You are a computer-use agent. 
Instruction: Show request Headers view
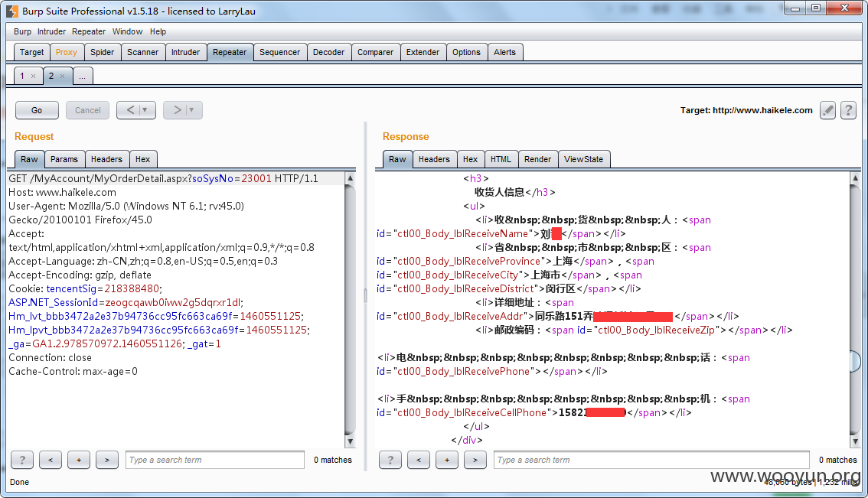click(107, 159)
